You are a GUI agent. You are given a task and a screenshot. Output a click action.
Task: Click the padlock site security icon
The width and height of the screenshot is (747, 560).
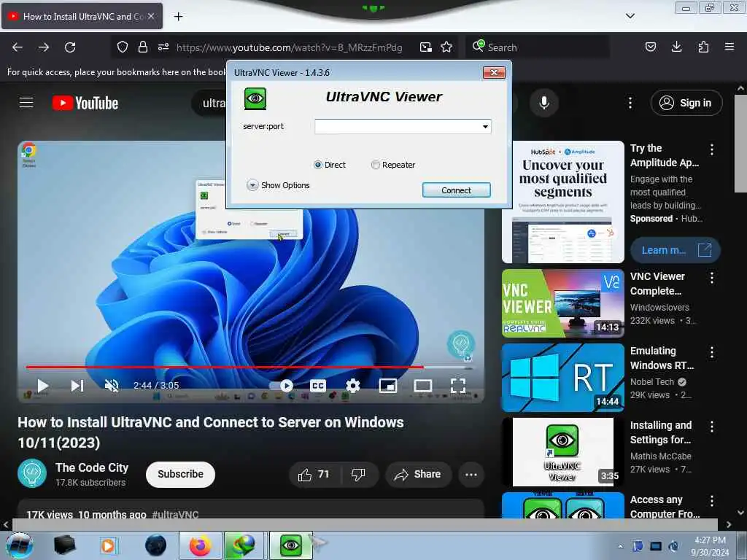(x=142, y=47)
